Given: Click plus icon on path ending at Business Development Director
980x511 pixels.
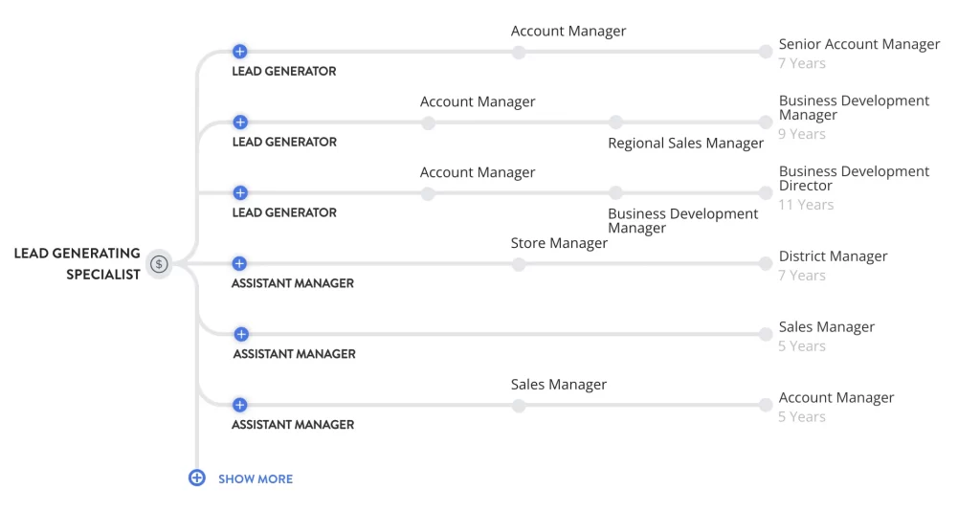Looking at the screenshot, I should tap(240, 193).
